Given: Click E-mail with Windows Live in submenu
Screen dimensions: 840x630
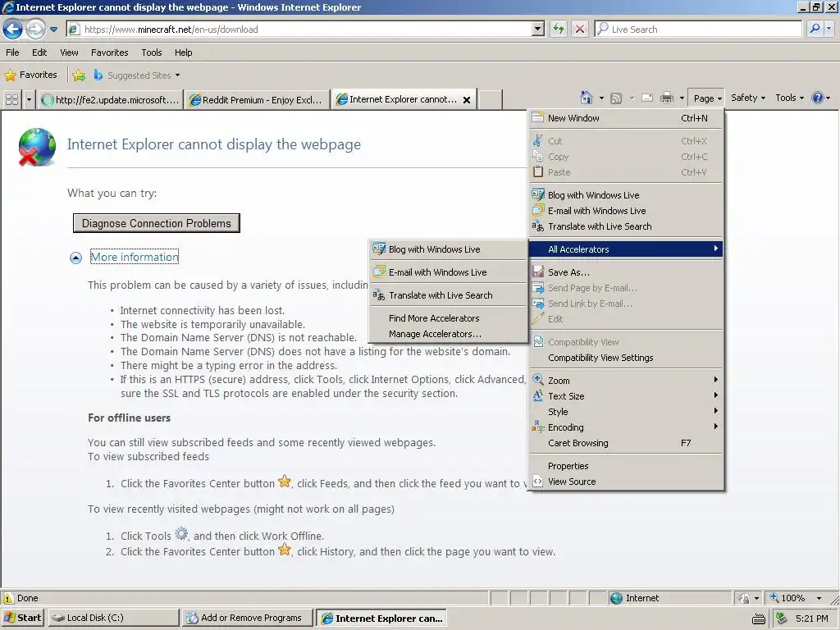Looking at the screenshot, I should [449, 272].
